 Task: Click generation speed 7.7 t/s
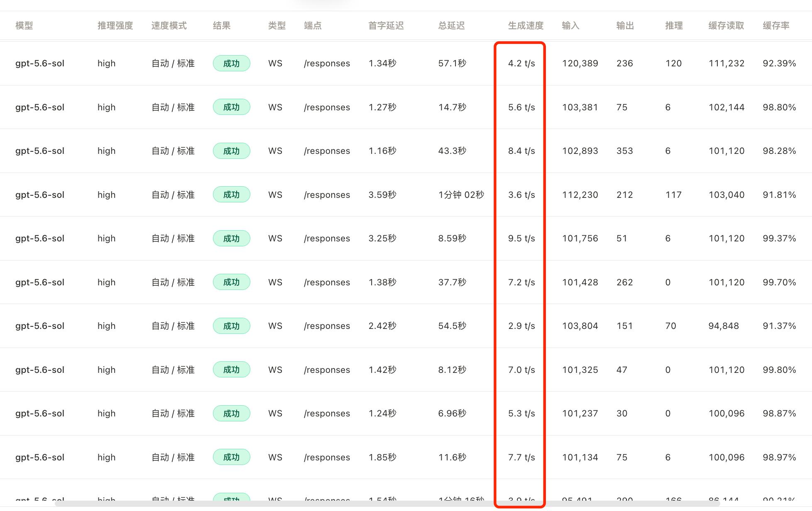pyautogui.click(x=522, y=457)
